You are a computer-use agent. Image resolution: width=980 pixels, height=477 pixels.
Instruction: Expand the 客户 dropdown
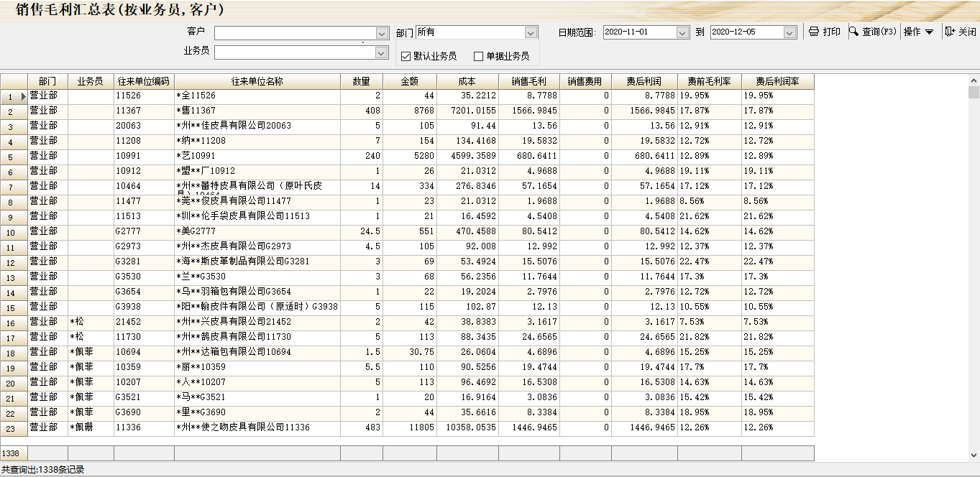382,33
